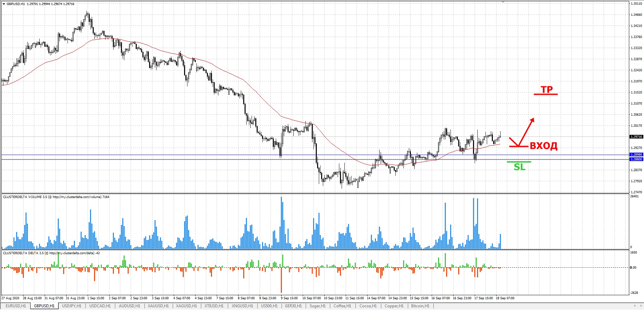The image size is (644, 310).
Task: Switch to the XTIUSD,H1 tab
Action: 214,306
